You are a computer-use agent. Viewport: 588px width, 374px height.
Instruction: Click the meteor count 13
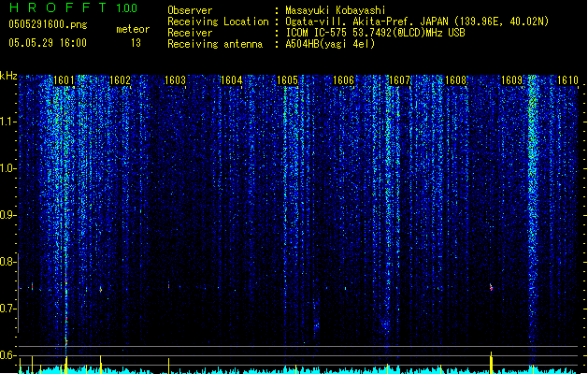[x=136, y=43]
